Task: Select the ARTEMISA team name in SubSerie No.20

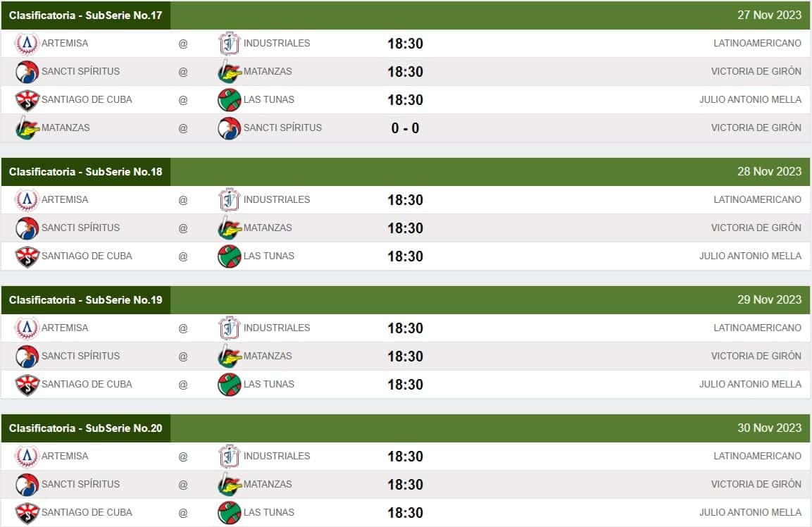Action: pos(65,456)
